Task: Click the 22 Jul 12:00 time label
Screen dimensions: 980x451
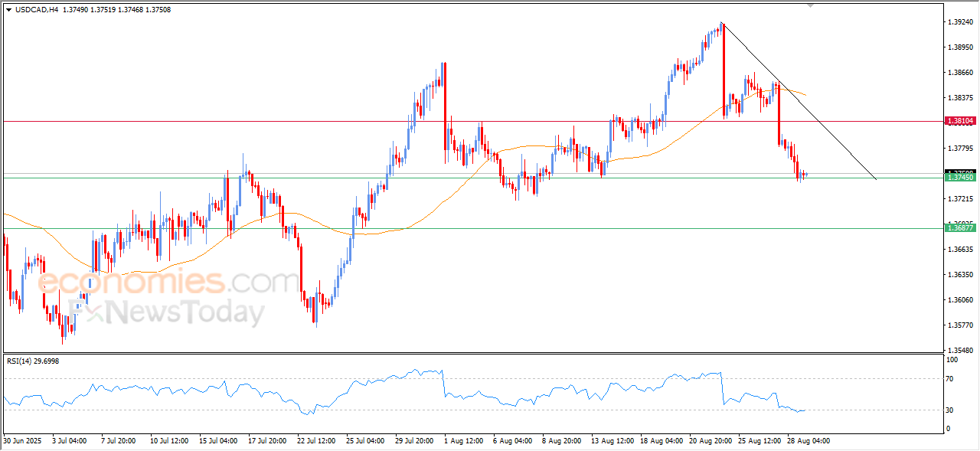Action: (316, 441)
